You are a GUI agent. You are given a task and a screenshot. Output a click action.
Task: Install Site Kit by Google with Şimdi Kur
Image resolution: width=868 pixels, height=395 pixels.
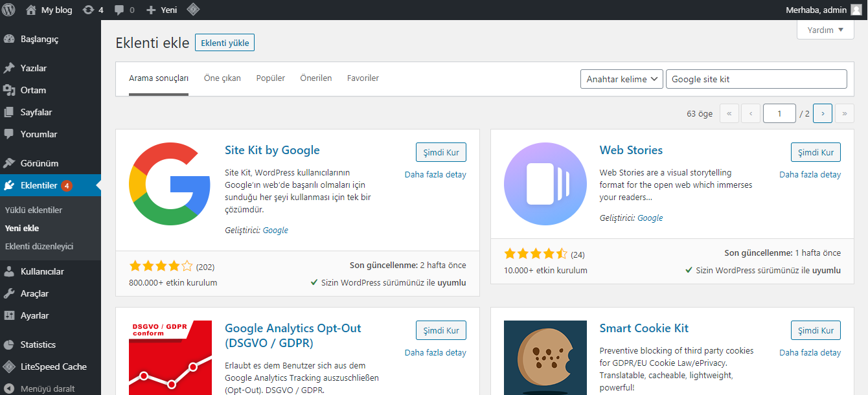click(x=441, y=152)
